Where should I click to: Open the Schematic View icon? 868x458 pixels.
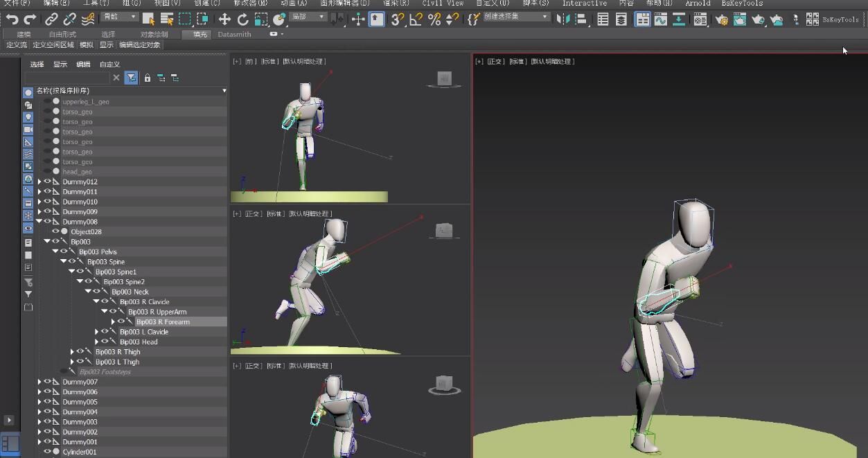[x=679, y=19]
